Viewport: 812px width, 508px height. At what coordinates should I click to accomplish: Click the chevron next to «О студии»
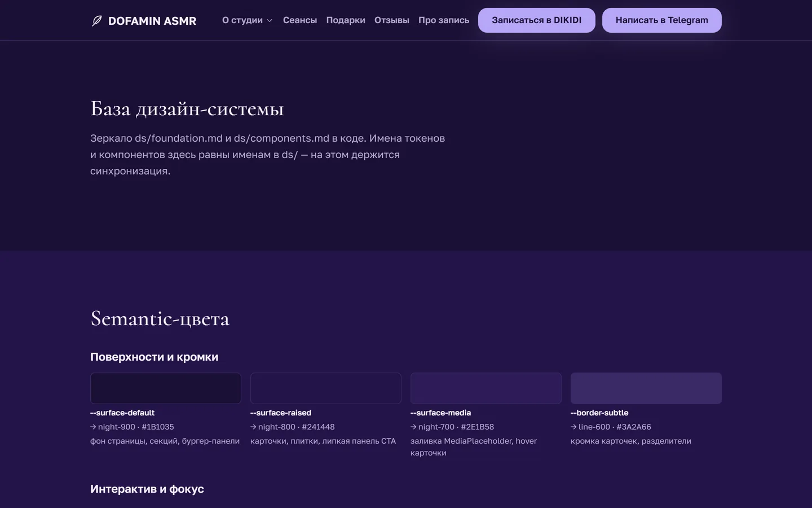(270, 21)
